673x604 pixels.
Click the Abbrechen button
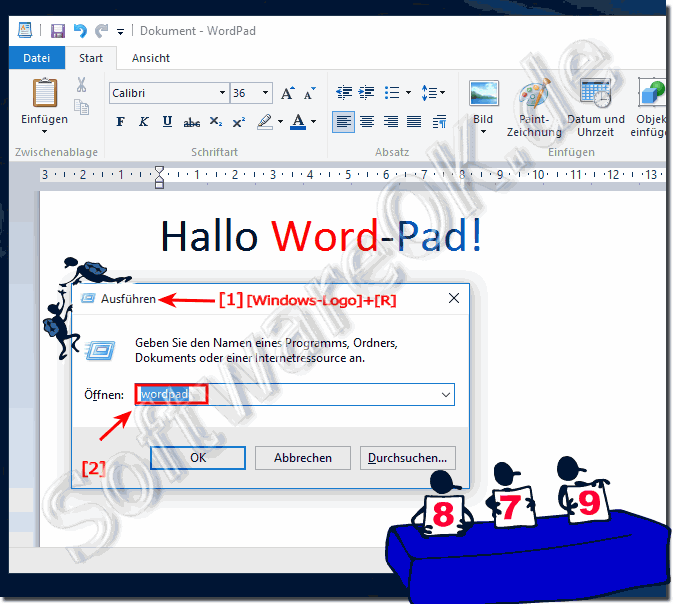point(303,458)
